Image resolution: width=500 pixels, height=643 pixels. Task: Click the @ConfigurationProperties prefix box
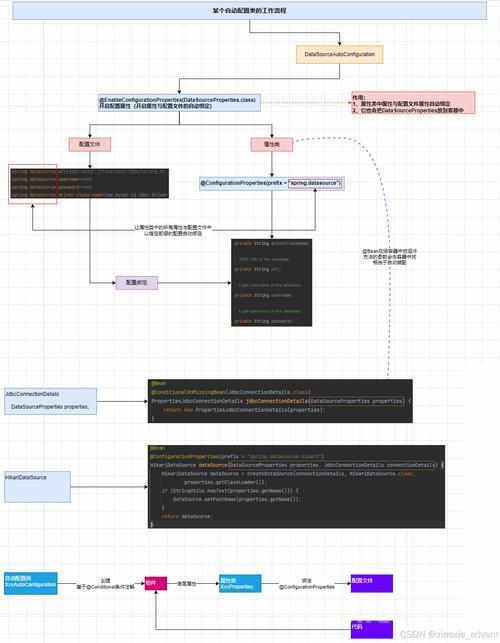[x=272, y=183]
